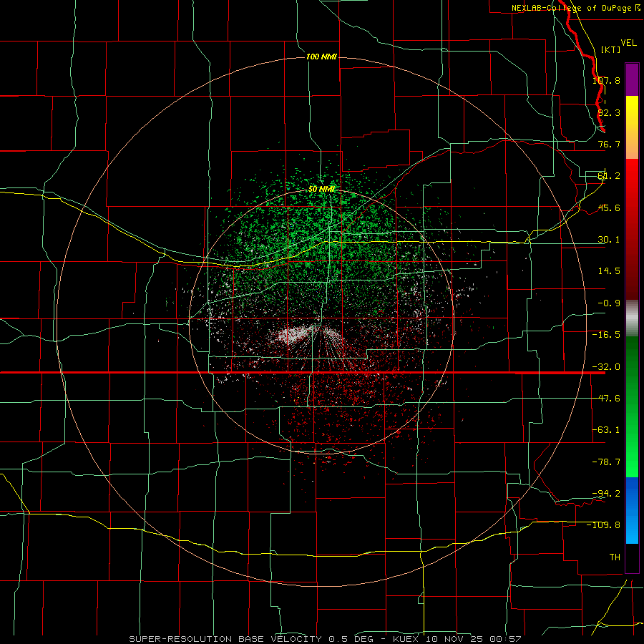Click the SUPER-RESOLUTION BASE VELOCITY caption

point(225,639)
